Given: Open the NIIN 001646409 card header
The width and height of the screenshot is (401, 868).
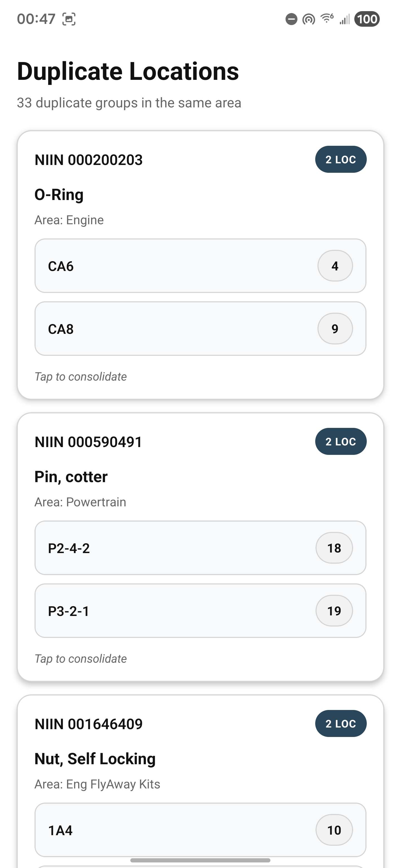Looking at the screenshot, I should coord(89,724).
